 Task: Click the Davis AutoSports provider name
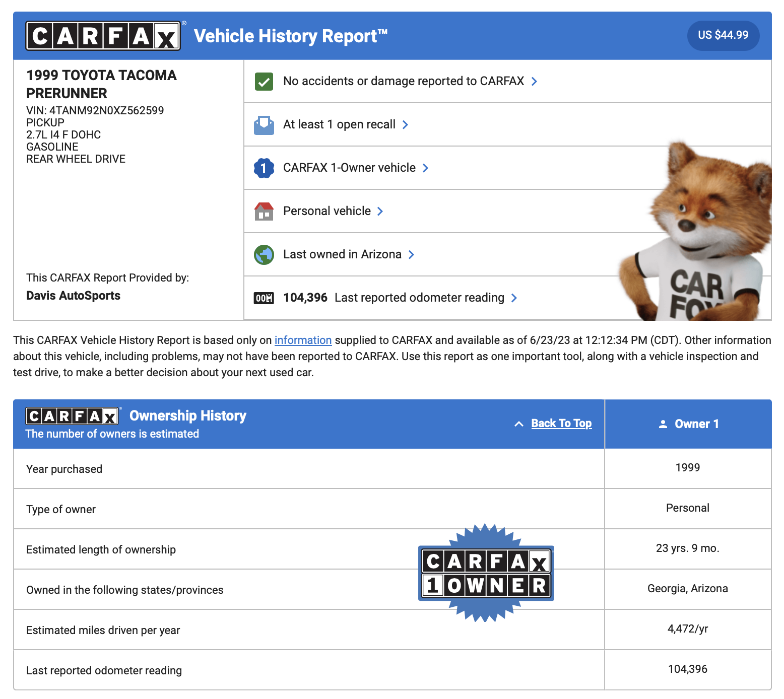pyautogui.click(x=73, y=296)
